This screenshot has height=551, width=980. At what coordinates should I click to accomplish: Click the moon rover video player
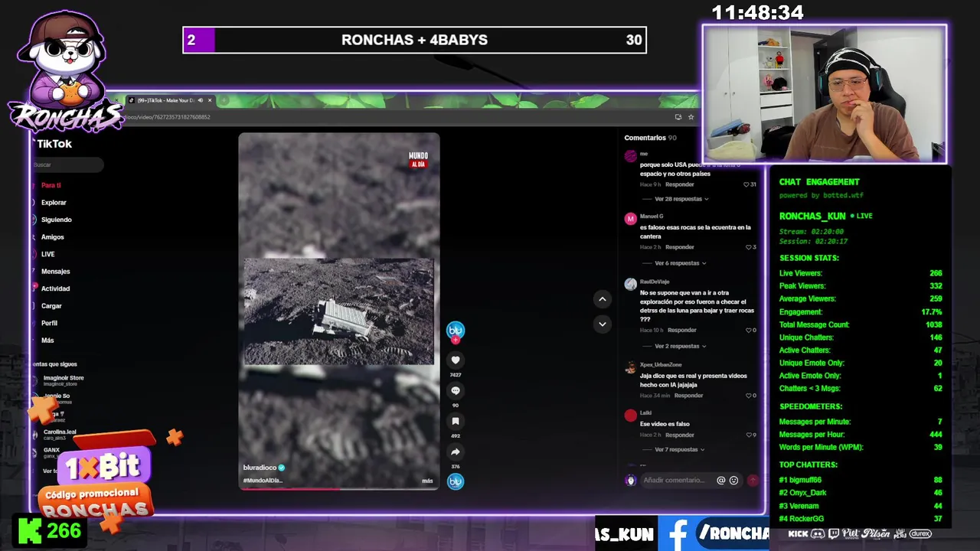coord(339,311)
